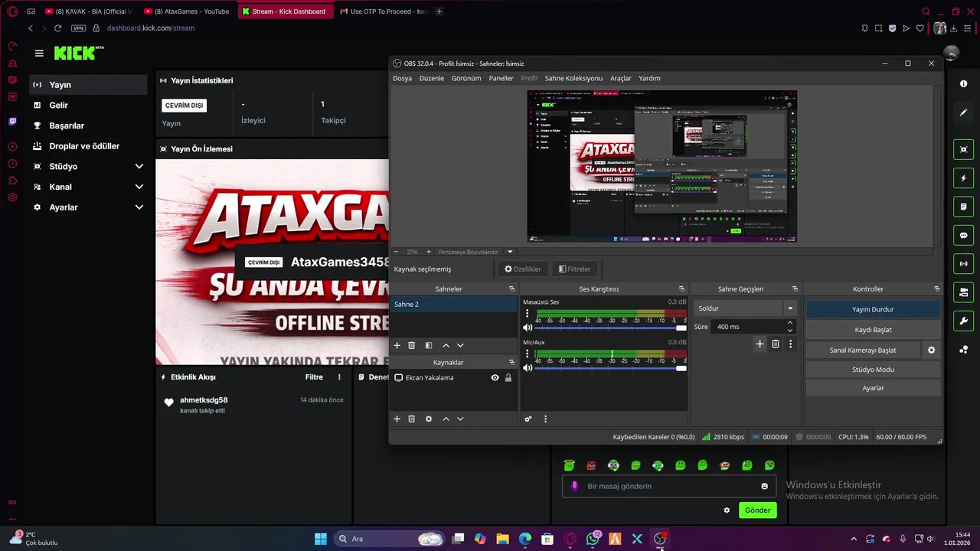Image resolution: width=980 pixels, height=551 pixels.
Task: Mute Mic/Aux speaker icon
Action: pyautogui.click(x=528, y=368)
